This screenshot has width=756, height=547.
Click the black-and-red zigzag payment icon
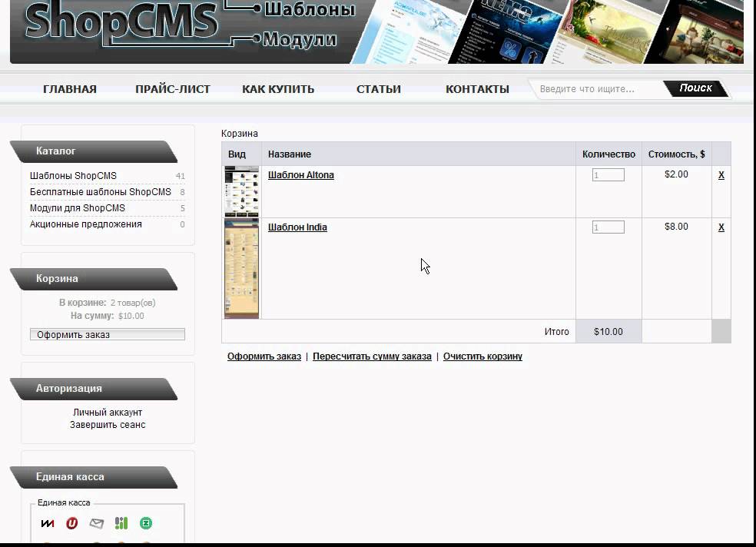coord(48,523)
